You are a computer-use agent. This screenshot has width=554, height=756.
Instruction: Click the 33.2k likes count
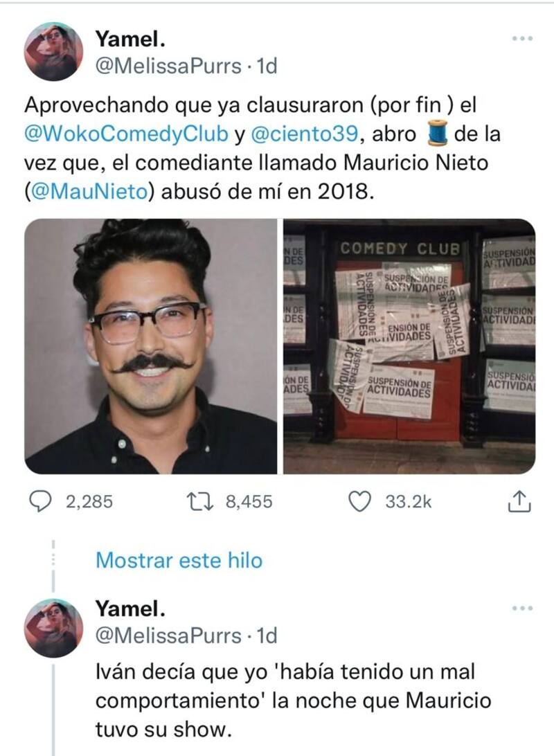(408, 501)
